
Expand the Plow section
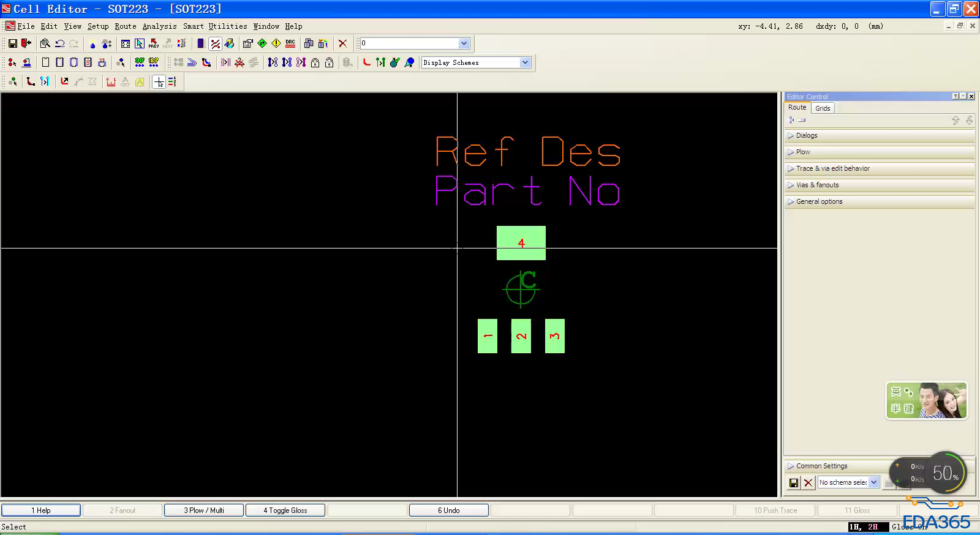[x=880, y=152]
